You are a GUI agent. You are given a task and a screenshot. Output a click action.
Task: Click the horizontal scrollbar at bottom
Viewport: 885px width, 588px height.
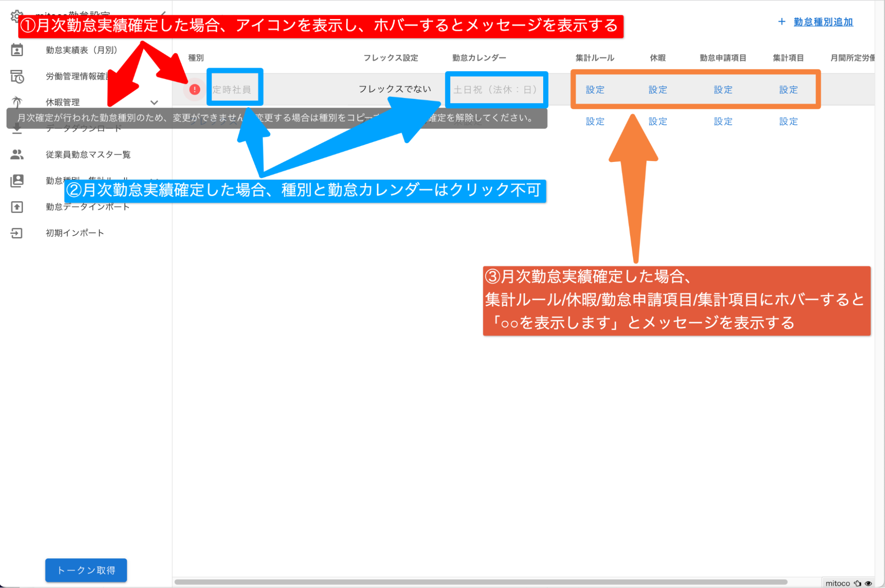[x=480, y=582]
